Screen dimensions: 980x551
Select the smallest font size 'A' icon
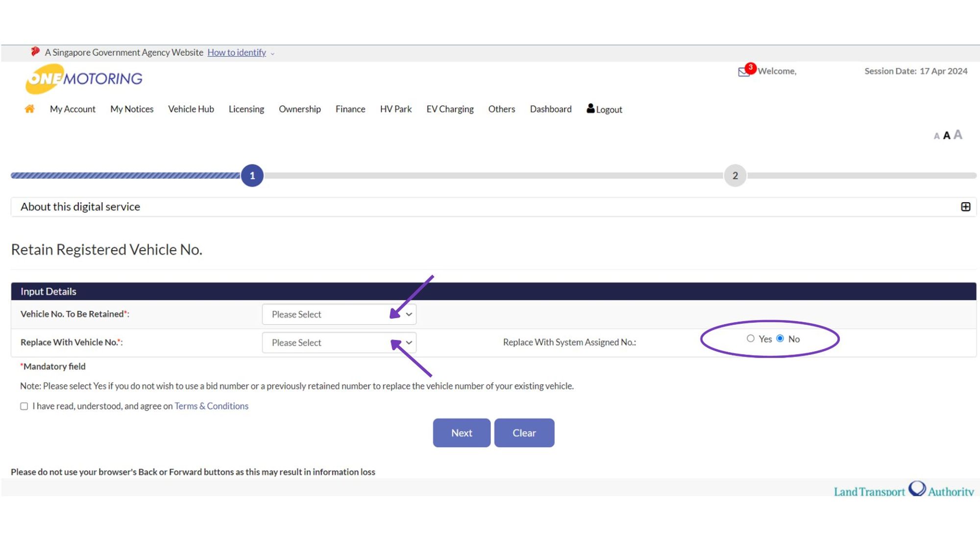click(x=936, y=136)
